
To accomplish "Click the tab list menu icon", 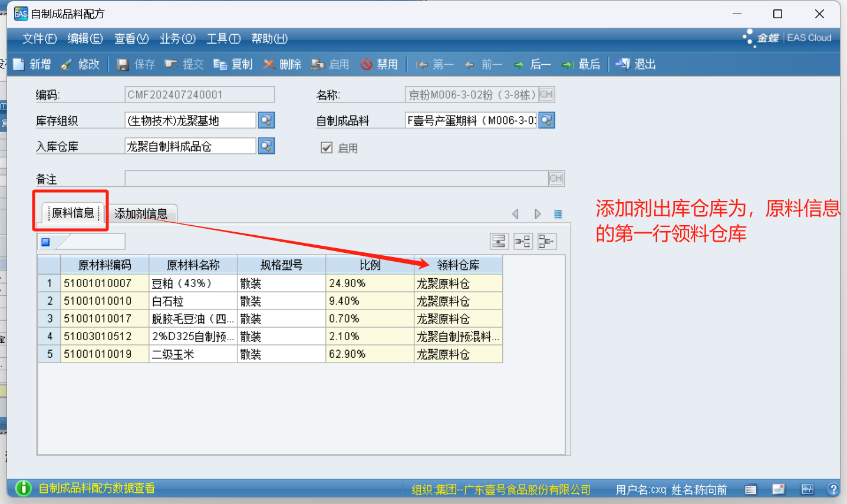I will coord(558,214).
